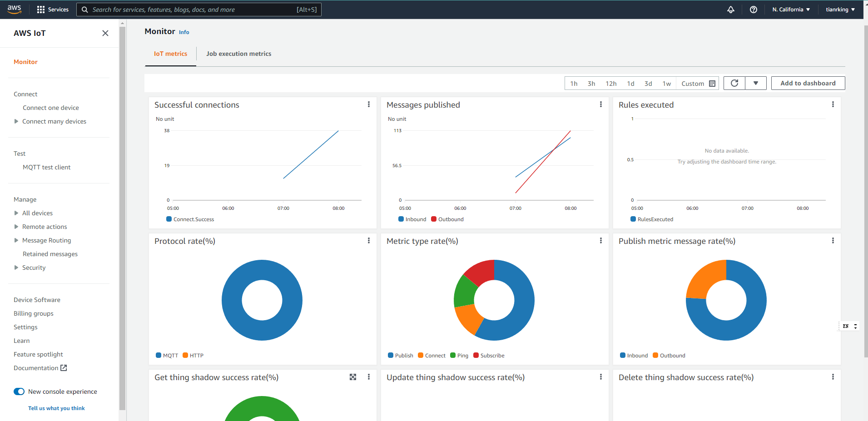Toggle Connect.Success legend series
The height and width of the screenshot is (421, 868).
click(x=190, y=219)
